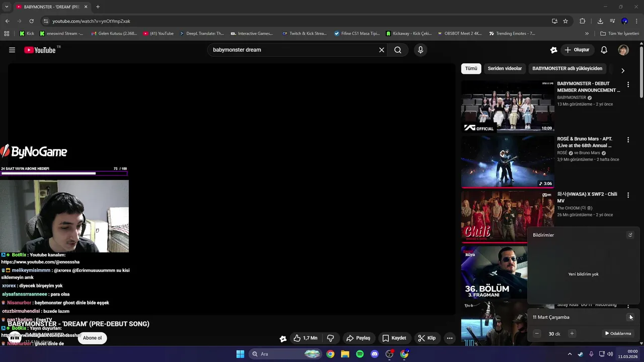Decrease focus time with minus button

click(x=537, y=333)
